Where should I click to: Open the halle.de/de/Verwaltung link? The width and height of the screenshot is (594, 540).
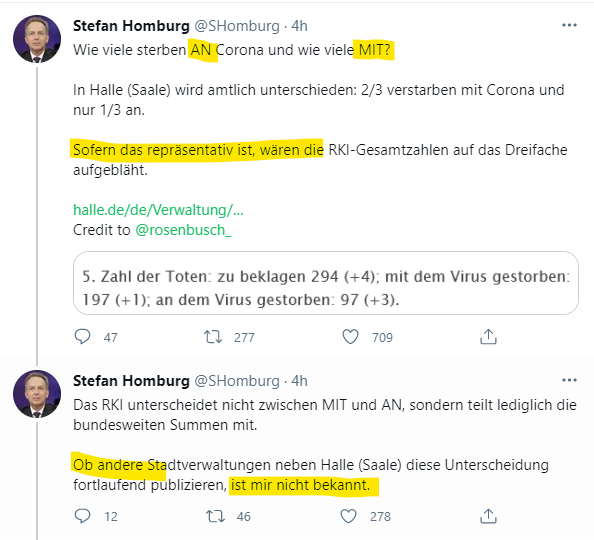[158, 210]
